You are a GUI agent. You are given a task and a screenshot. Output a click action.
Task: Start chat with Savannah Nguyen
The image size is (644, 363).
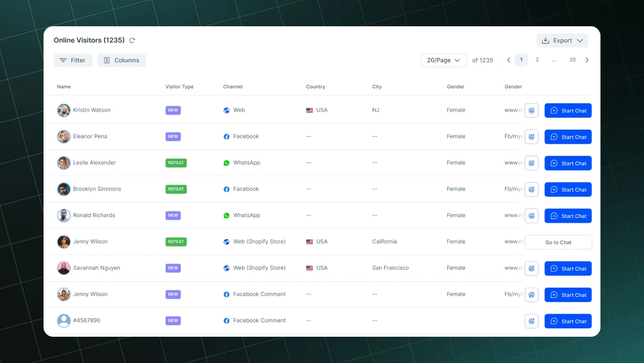(568, 269)
